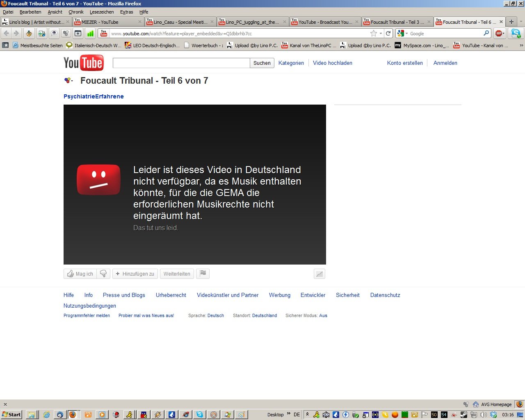Switch to the Lino's blog tab
This screenshot has height=420, width=525.
click(37, 22)
